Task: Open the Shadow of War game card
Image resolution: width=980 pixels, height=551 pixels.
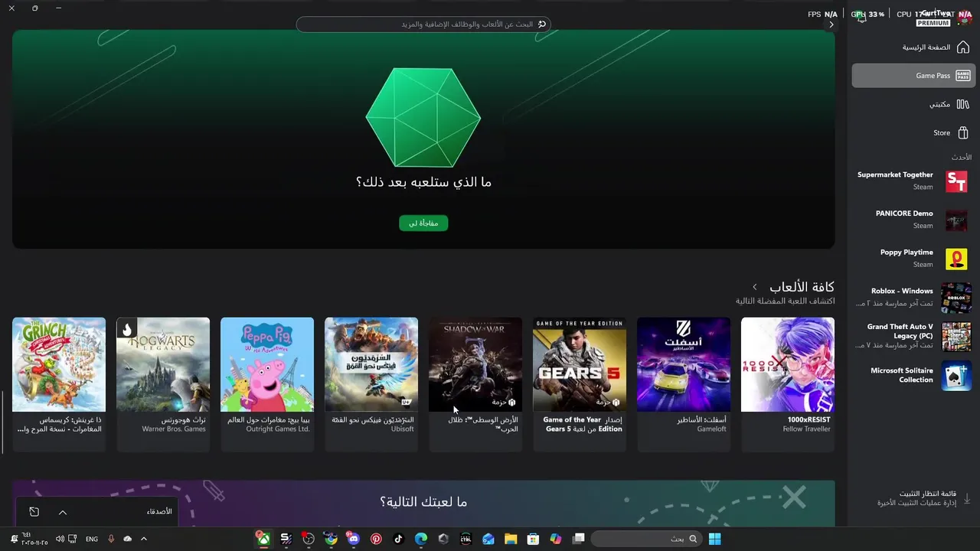Action: (x=475, y=384)
